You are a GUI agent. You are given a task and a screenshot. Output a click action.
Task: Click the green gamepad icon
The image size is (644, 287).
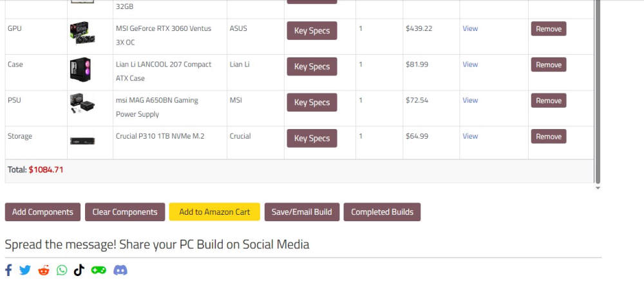pyautogui.click(x=99, y=270)
